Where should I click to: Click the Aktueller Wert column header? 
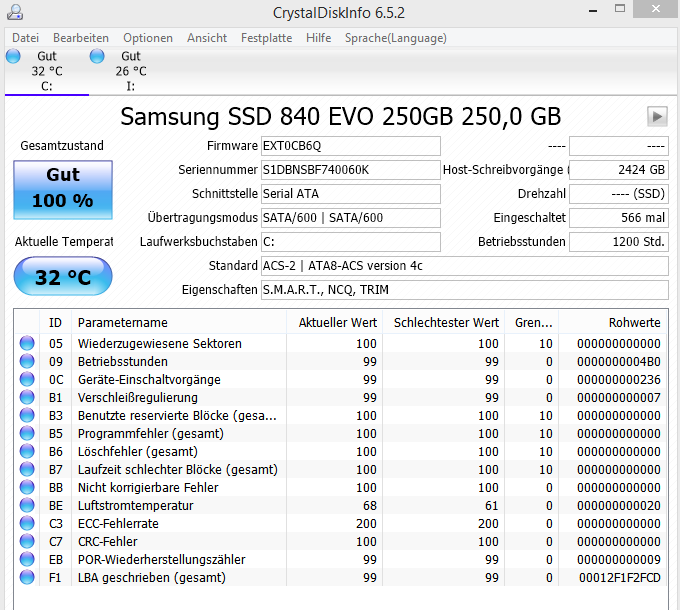click(x=334, y=323)
